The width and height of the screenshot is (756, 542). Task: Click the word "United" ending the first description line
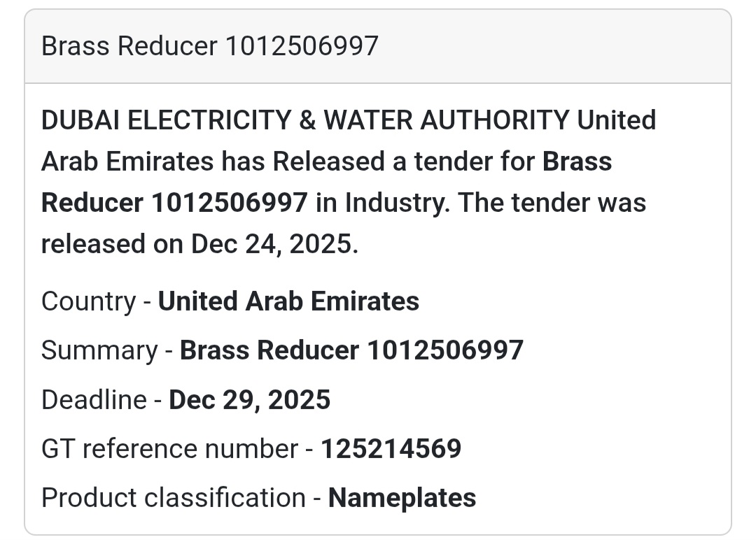point(617,120)
